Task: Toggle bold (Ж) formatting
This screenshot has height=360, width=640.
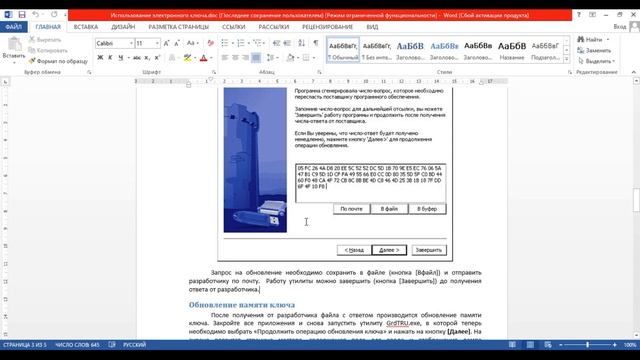Action: coord(100,58)
